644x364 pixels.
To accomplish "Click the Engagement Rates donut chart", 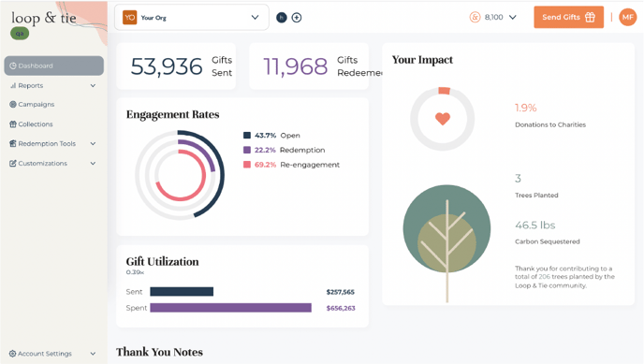I will pyautogui.click(x=180, y=175).
